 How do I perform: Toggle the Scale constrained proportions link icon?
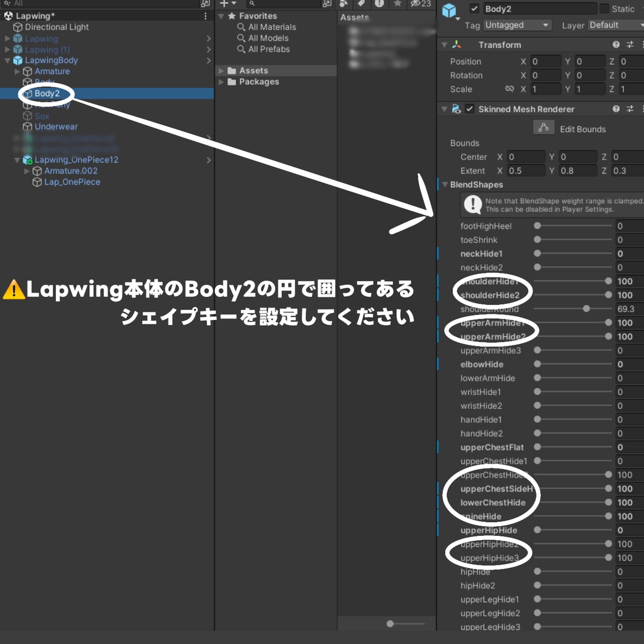509,89
